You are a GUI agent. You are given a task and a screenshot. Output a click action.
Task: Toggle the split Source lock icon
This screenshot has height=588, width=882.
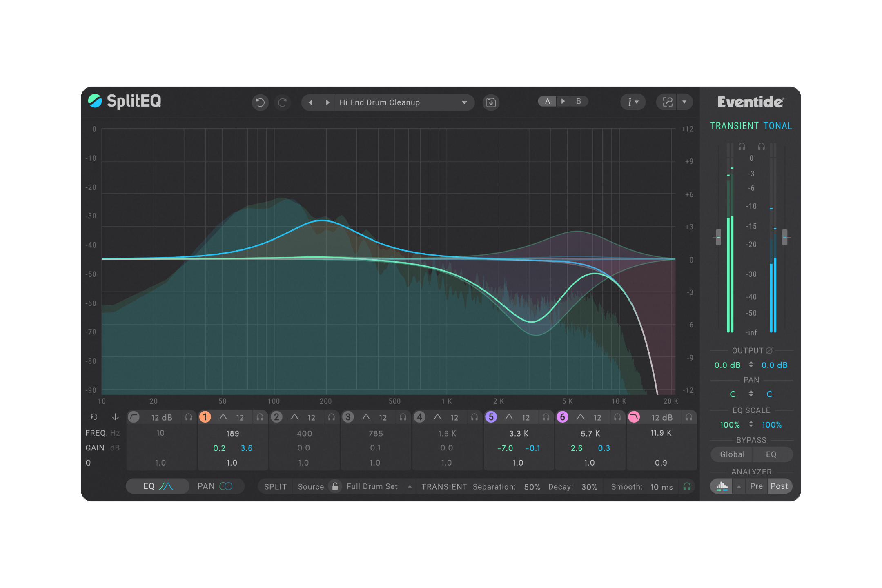point(335,486)
